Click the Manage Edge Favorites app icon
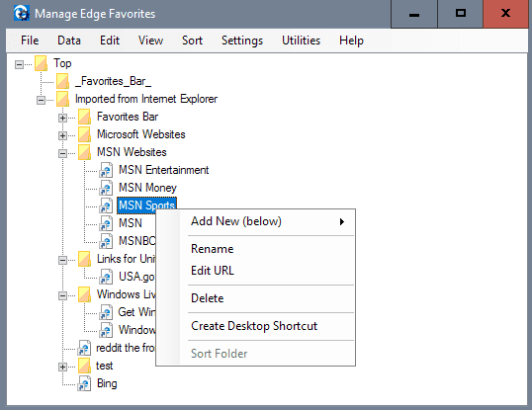Screen dimensions: 532x410 tap(22, 14)
